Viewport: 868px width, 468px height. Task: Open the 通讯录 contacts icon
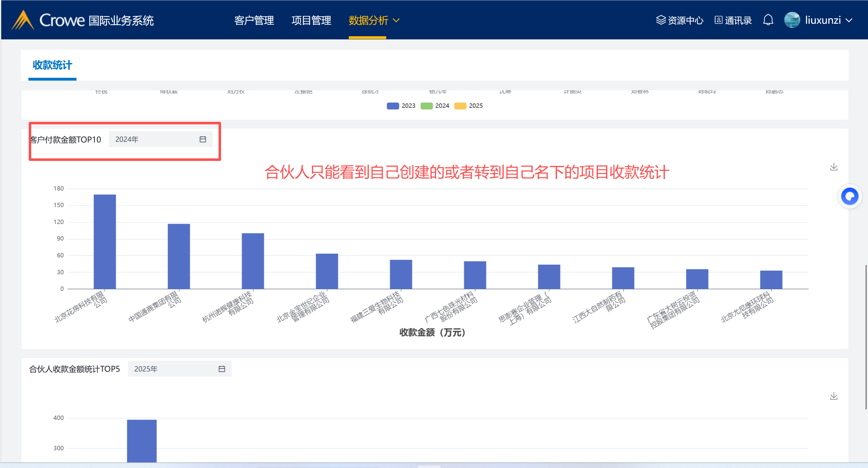(718, 20)
